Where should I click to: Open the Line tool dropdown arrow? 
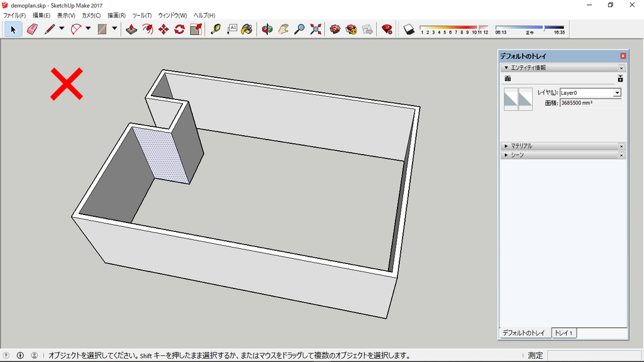point(62,29)
